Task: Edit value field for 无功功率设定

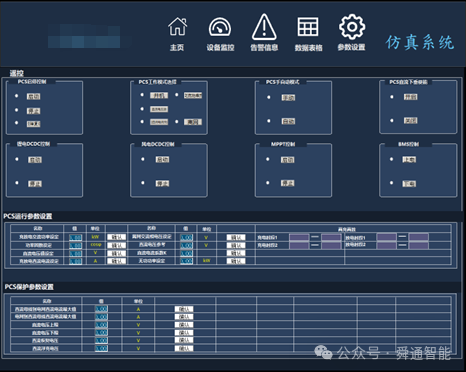Action: [186, 261]
